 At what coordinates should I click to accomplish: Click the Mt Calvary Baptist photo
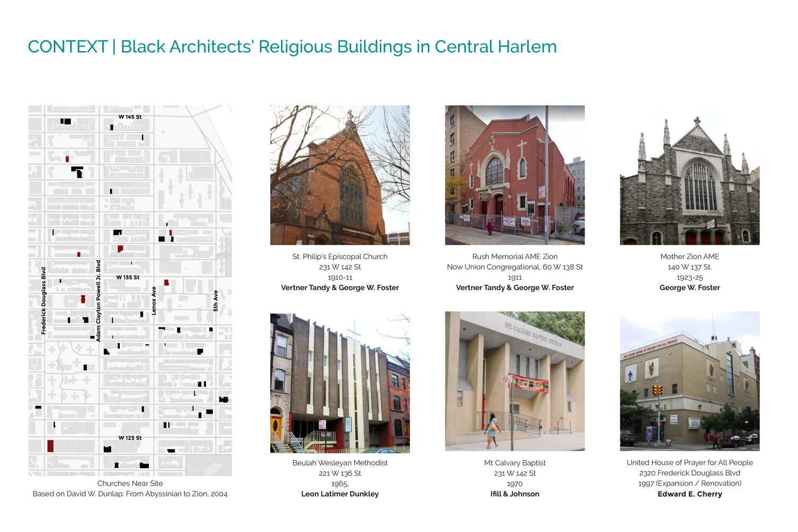tap(515, 381)
